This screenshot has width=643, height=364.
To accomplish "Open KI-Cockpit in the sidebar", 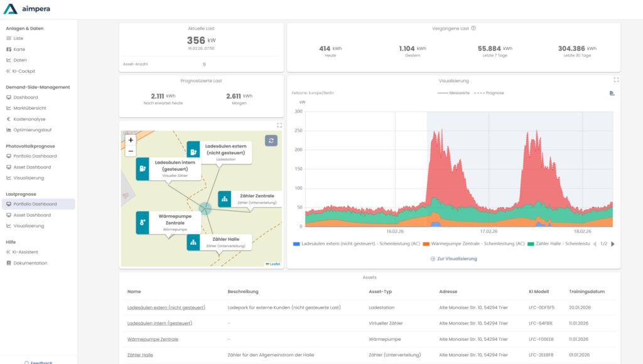I will [x=25, y=71].
